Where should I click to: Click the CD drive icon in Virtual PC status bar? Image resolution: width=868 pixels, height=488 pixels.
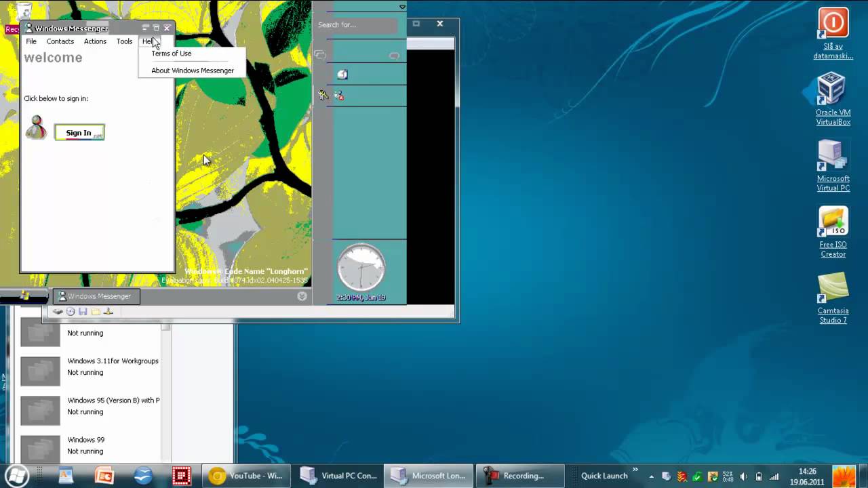point(71,312)
